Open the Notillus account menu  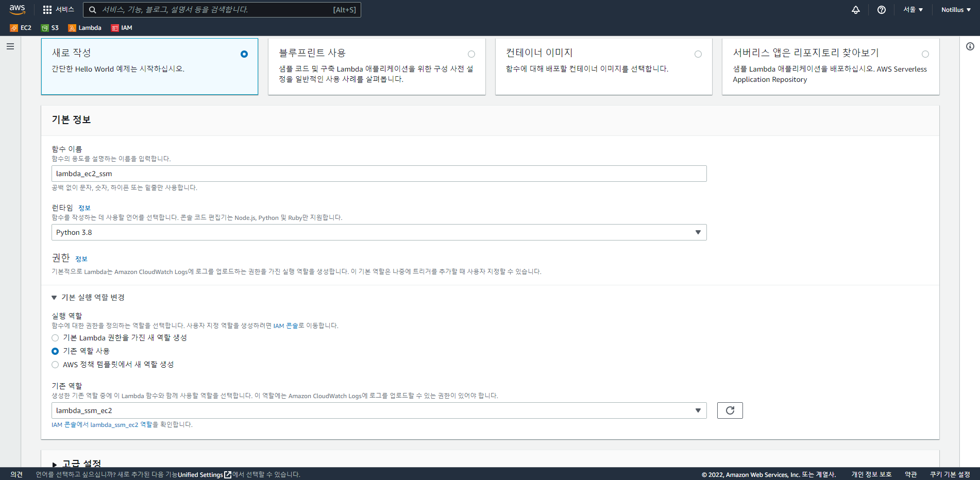pyautogui.click(x=956, y=10)
